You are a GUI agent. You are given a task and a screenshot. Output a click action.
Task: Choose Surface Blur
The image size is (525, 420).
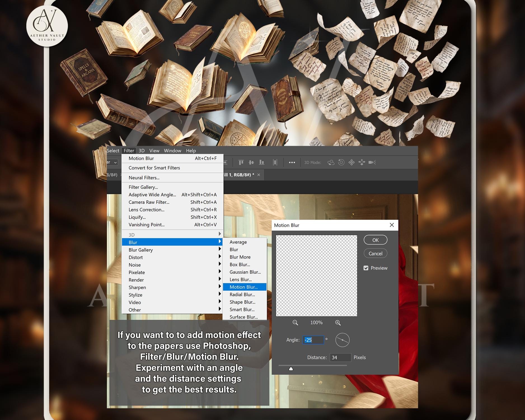point(245,317)
